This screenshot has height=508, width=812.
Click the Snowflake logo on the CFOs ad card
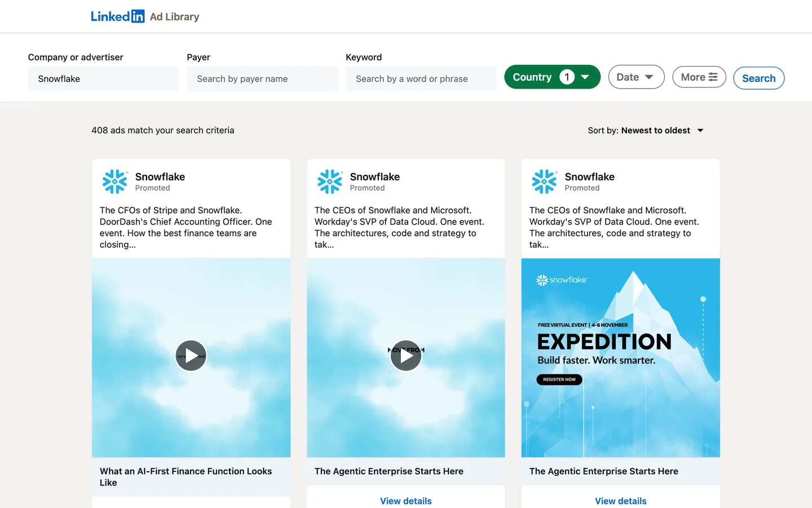[x=115, y=181]
